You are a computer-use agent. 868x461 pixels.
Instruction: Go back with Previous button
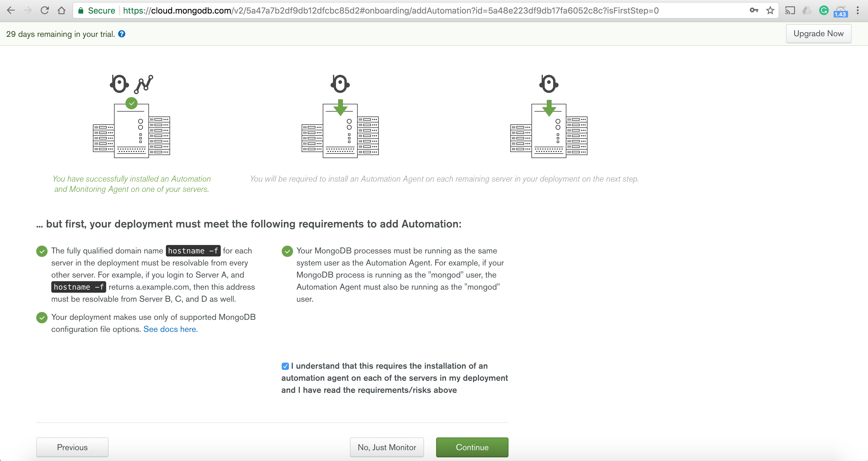72,447
